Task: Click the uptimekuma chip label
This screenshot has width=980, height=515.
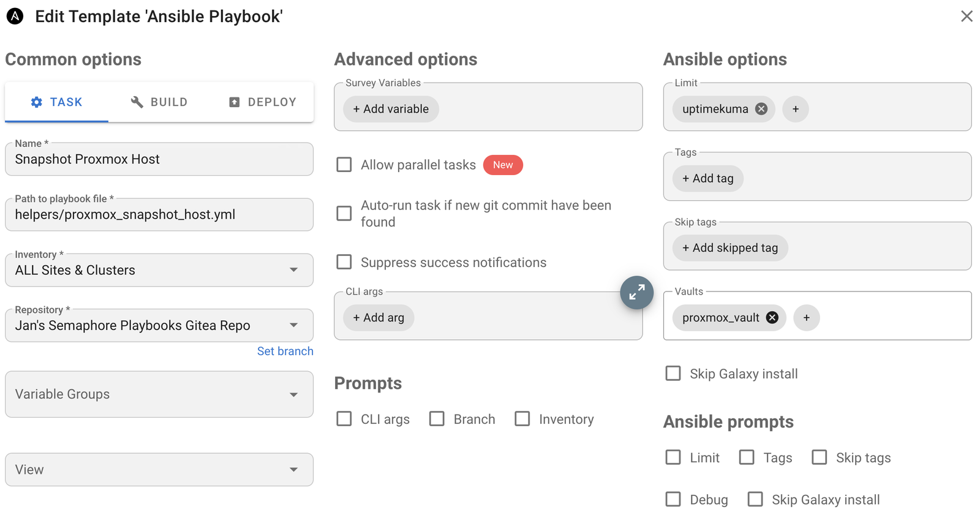Action: coord(715,109)
